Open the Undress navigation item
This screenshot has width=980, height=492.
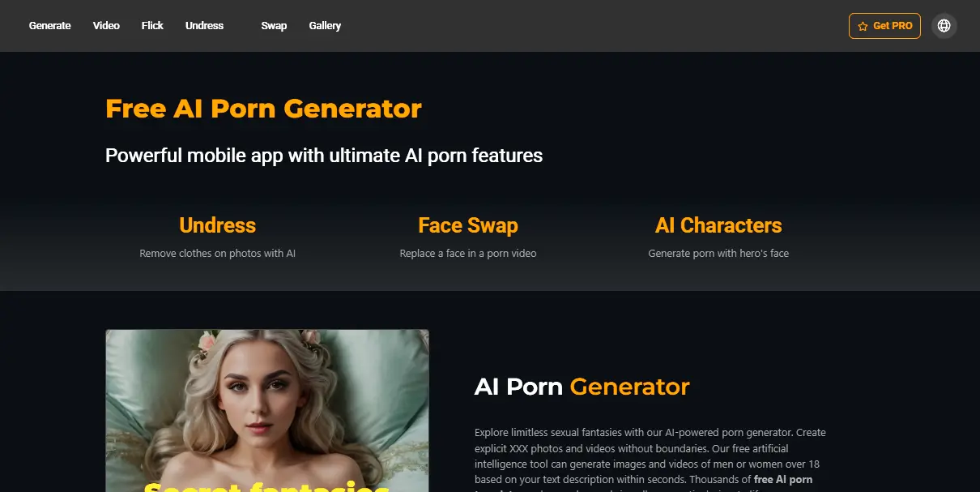(204, 26)
